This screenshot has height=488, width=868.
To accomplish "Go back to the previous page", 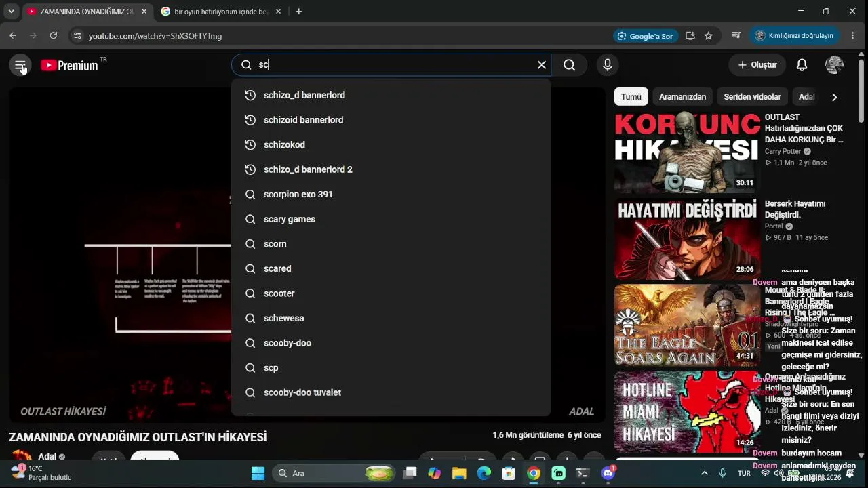I will coord(13,35).
